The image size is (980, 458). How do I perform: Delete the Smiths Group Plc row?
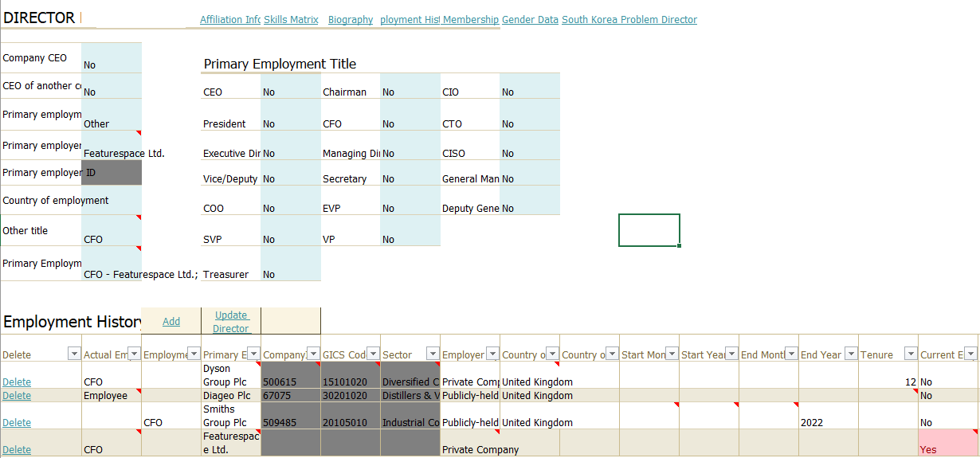[17, 423]
